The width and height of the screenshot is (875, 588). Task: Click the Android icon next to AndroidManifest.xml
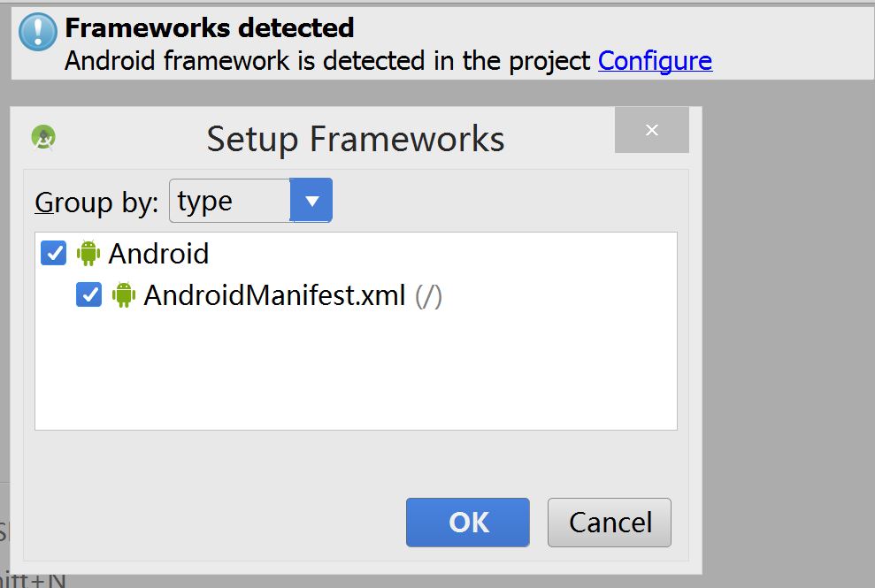tap(124, 294)
